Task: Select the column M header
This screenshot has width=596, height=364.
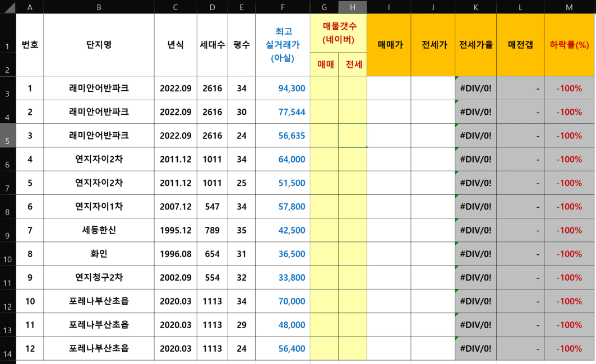Action: coord(569,7)
